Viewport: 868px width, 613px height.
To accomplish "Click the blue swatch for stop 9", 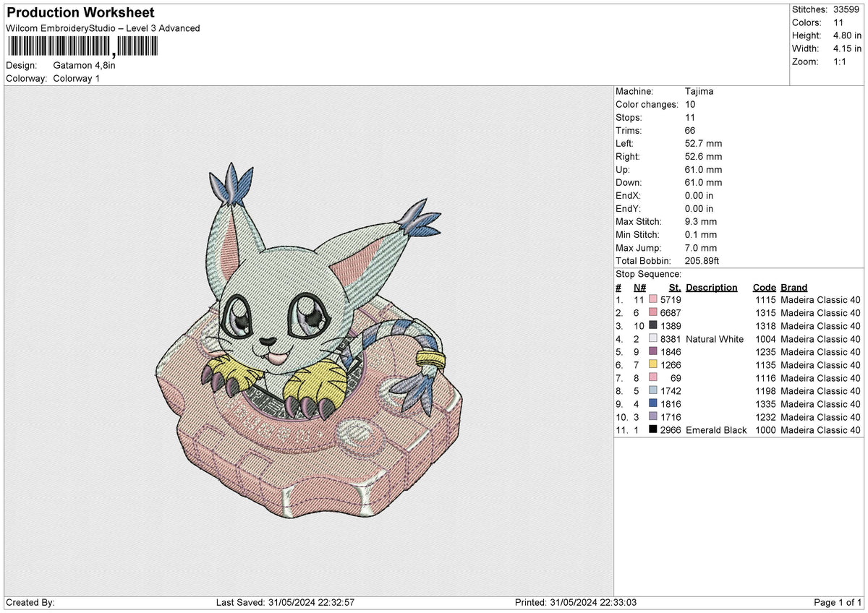I will 653,404.
